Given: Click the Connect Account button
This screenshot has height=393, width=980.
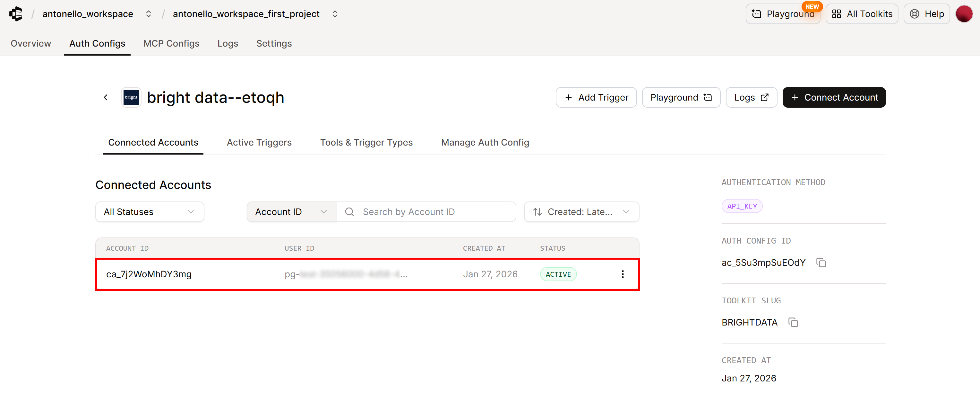Looking at the screenshot, I should pos(834,97).
